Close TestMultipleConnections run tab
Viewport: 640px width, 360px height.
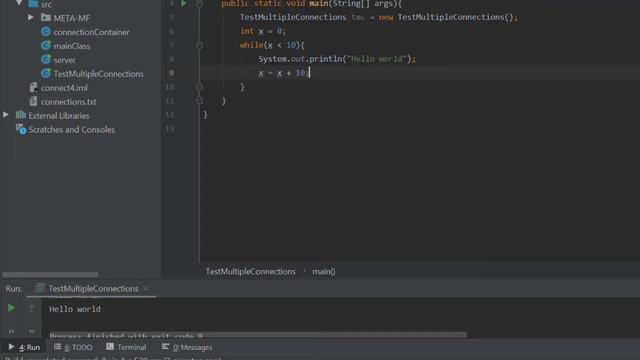coord(146,289)
